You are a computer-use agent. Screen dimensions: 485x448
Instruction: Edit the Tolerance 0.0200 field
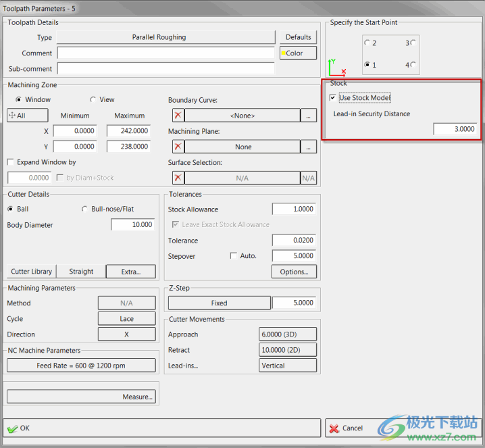[x=294, y=240]
